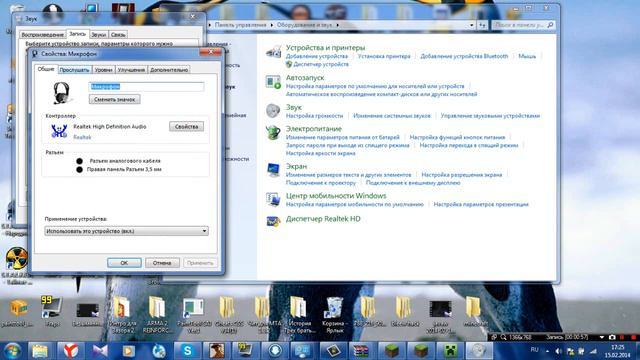
Task: Switch to the Прослушать tab
Action: click(74, 70)
